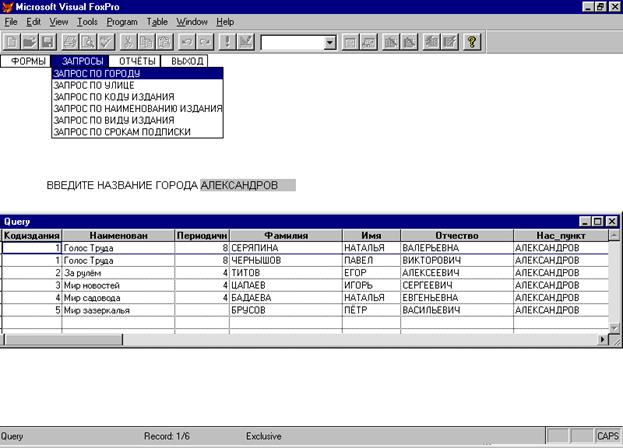The height and width of the screenshot is (448, 623).
Task: Click the Undo toolbar icon
Action: [x=185, y=42]
